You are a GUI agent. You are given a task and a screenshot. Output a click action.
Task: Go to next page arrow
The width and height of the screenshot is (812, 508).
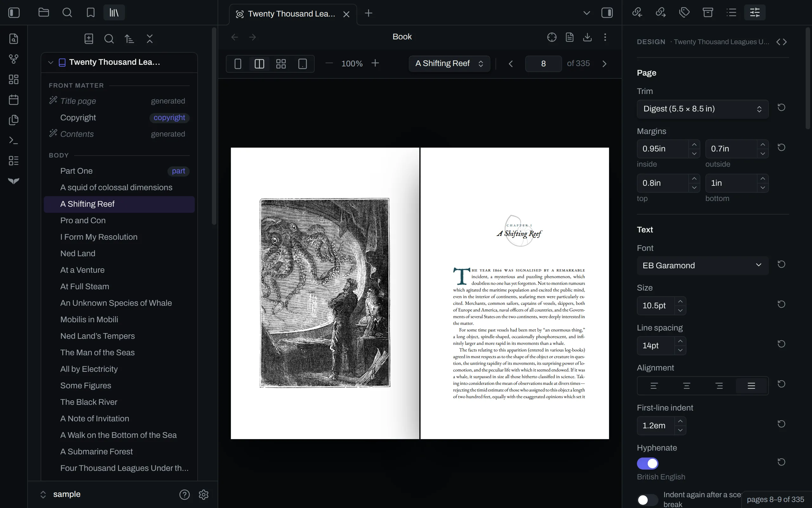pos(604,64)
